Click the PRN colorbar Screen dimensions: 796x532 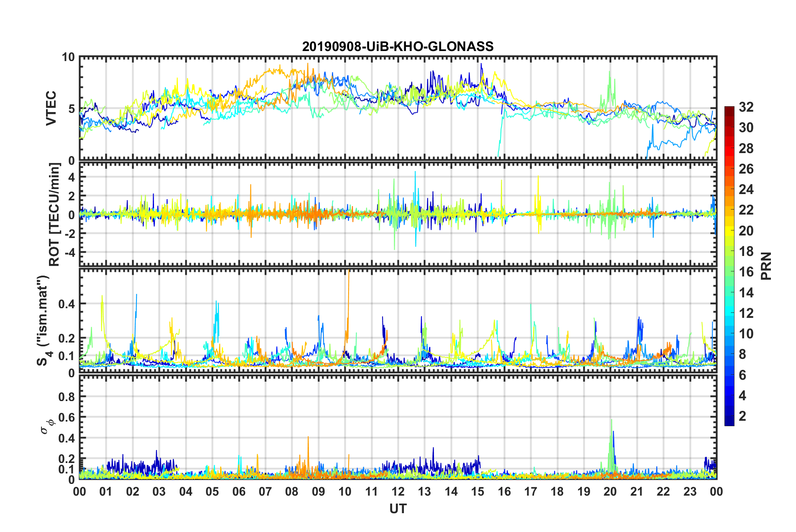tap(729, 266)
